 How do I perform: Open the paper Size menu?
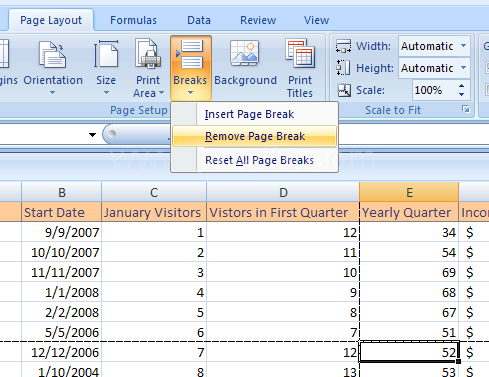[x=106, y=68]
